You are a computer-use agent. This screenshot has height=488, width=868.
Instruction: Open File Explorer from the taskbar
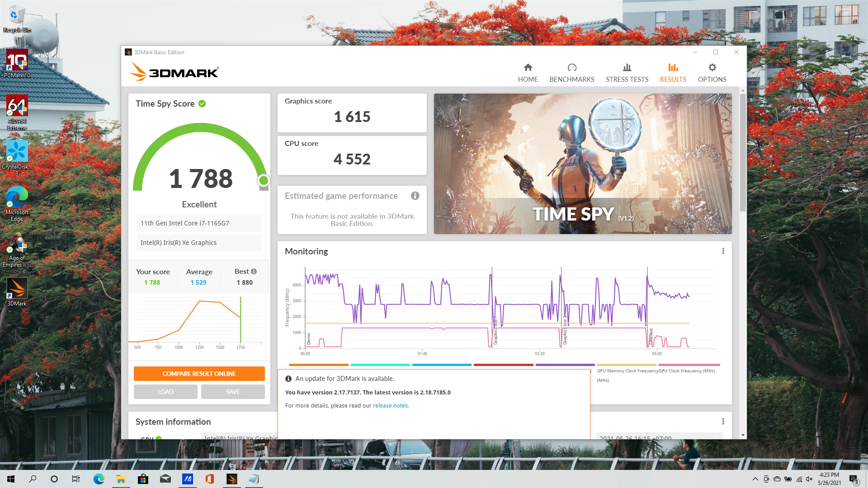click(121, 479)
